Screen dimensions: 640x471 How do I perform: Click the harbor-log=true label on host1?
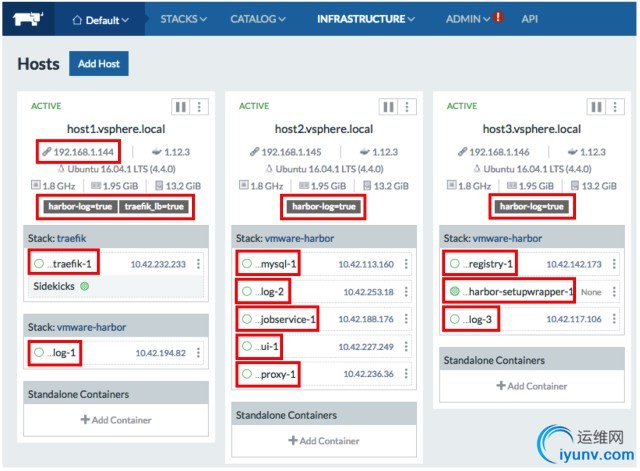[x=80, y=207]
